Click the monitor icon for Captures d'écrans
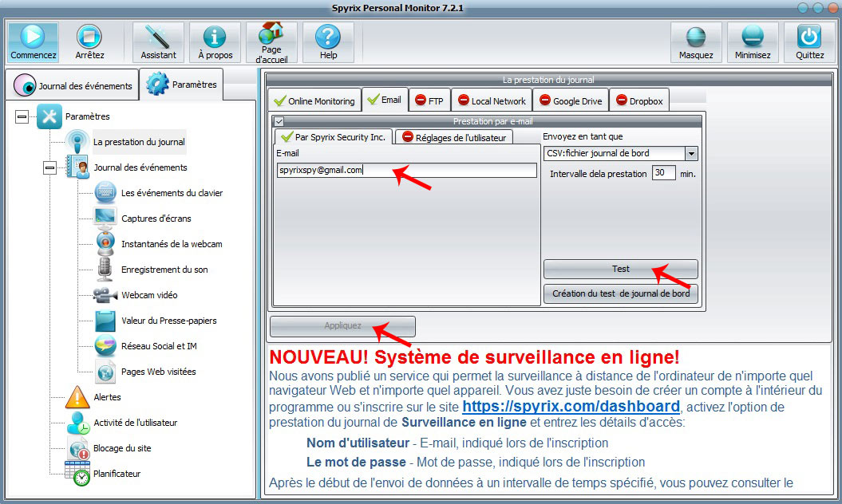 click(x=105, y=218)
